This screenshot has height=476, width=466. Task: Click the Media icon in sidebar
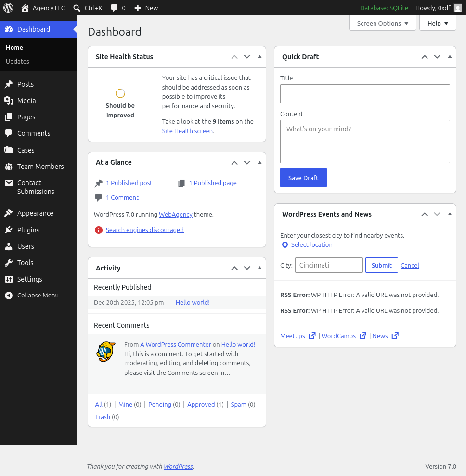9,101
